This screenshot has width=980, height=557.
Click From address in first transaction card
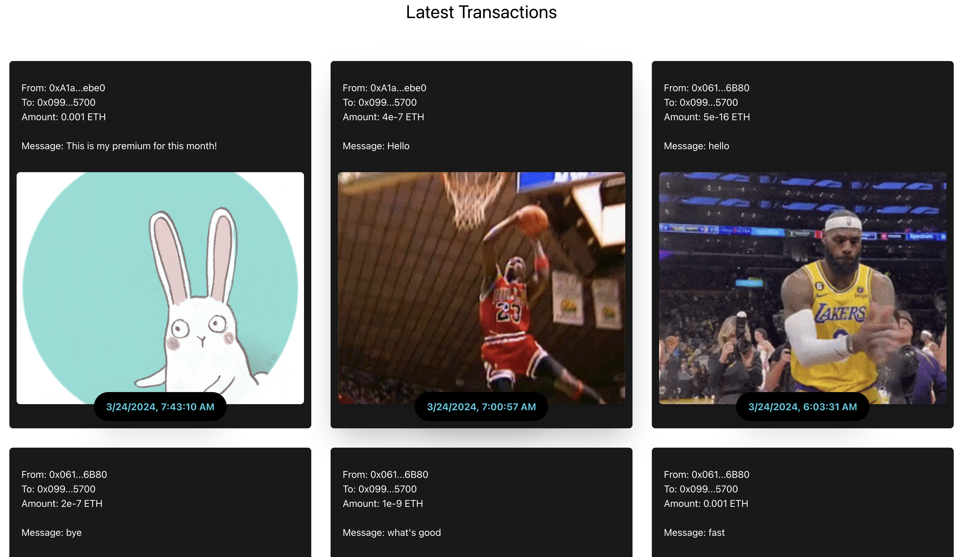63,88
